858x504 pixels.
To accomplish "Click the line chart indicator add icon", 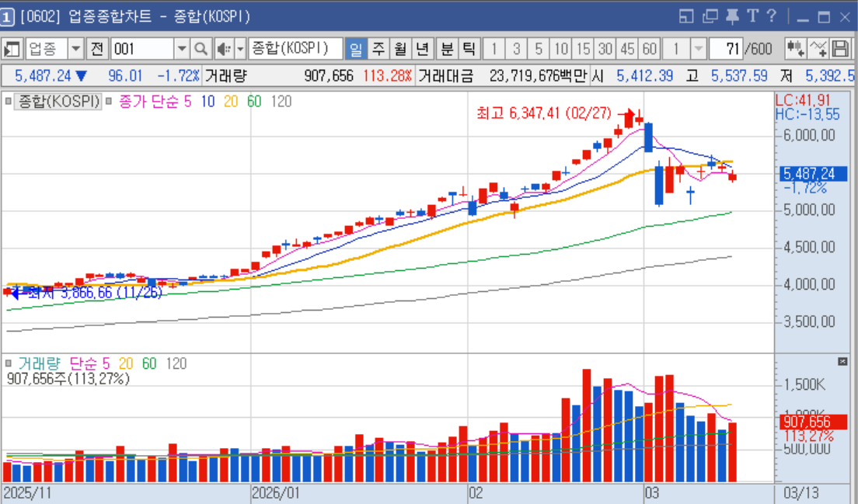I will coord(818,49).
